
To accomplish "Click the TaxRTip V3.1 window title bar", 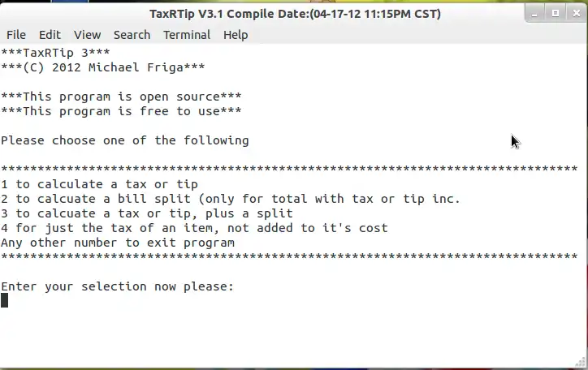I will [295, 14].
